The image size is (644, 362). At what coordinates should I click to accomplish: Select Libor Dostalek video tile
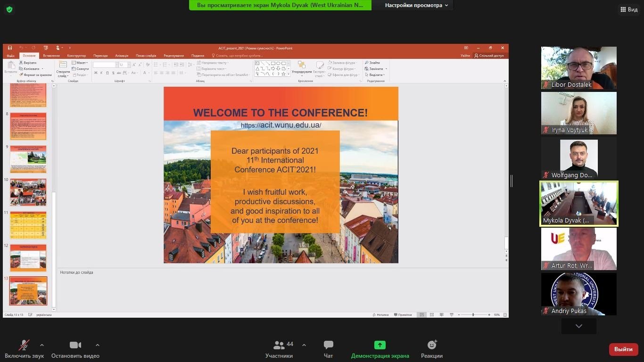pos(579,68)
